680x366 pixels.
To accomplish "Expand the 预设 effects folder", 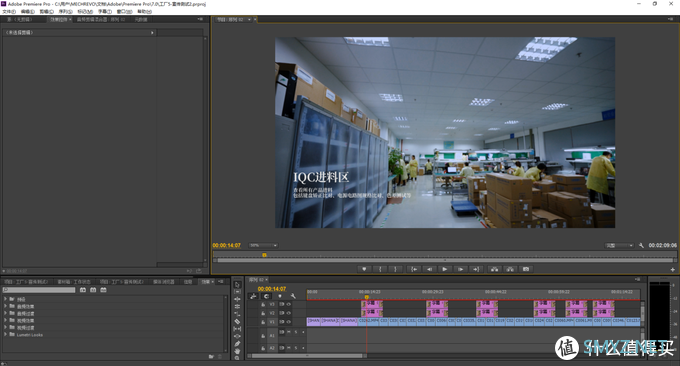I will point(5,299).
